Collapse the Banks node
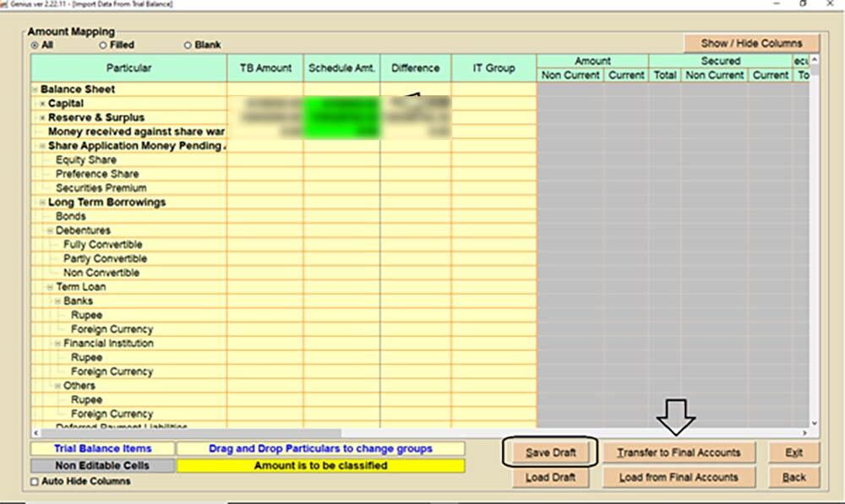Viewport: 845px width, 504px height. click(x=57, y=301)
